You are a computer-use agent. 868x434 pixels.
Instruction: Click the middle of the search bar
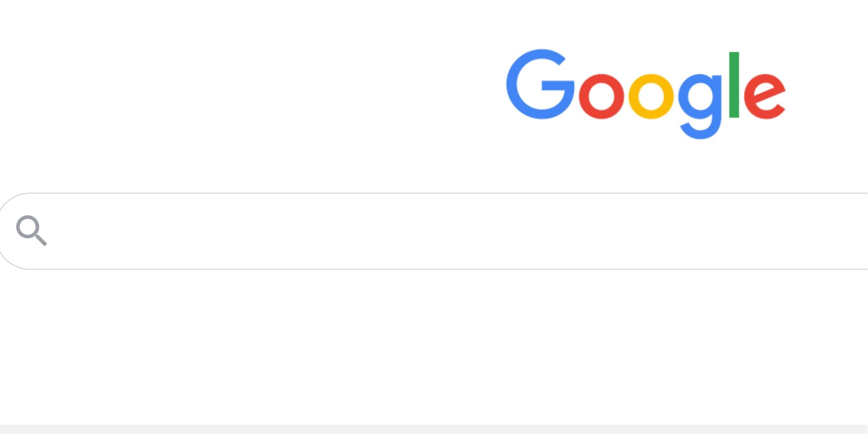tap(433, 231)
